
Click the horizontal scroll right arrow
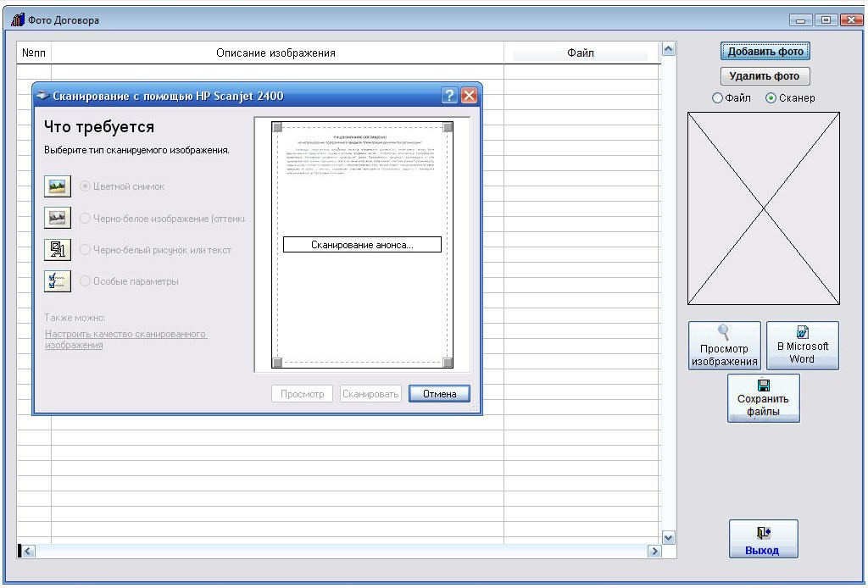tap(654, 551)
